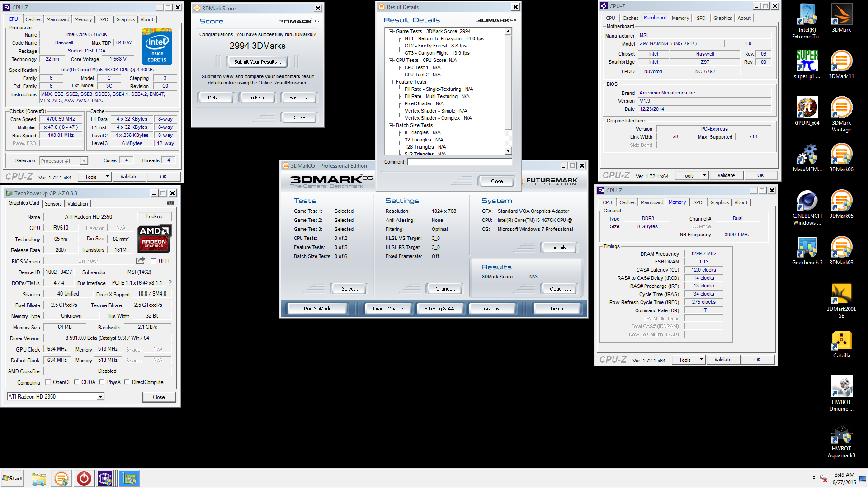Click Comment input field
The height and width of the screenshot is (488, 868).
(x=460, y=162)
